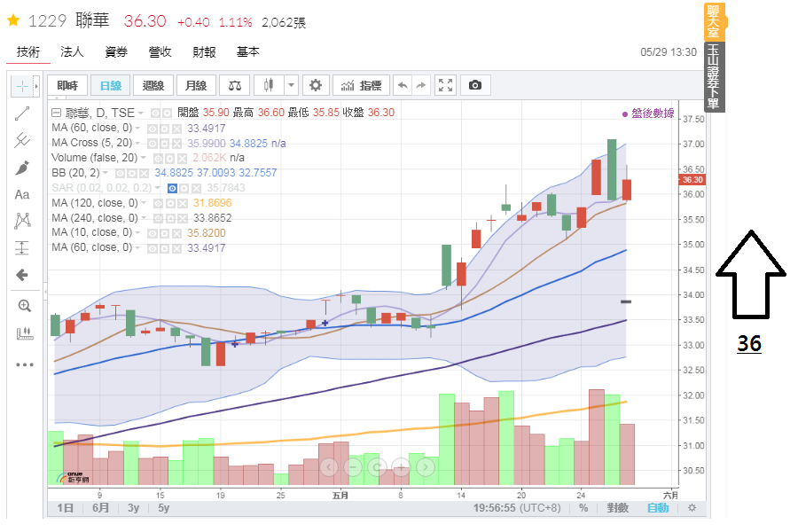Open the Volume (false, 20) dropdown arrow

(144, 159)
